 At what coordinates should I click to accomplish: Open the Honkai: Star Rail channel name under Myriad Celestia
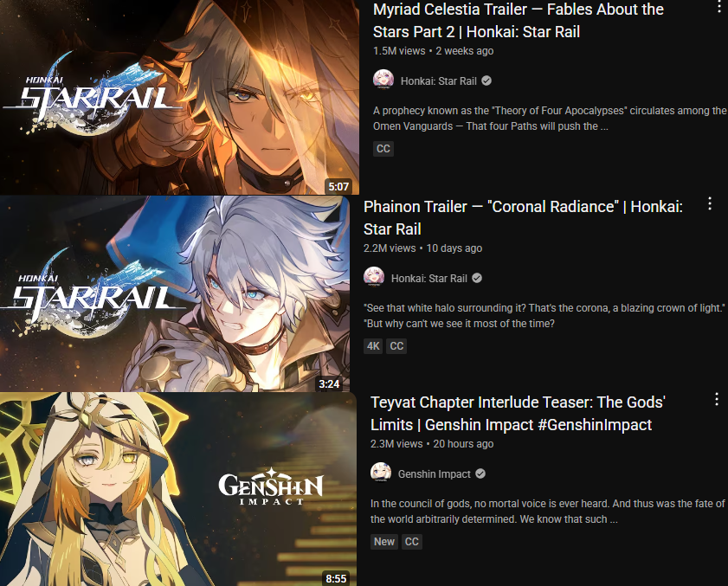pyautogui.click(x=439, y=81)
